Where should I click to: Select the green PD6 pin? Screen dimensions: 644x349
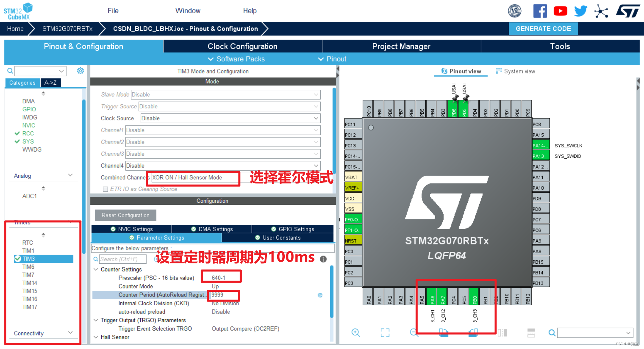click(453, 109)
